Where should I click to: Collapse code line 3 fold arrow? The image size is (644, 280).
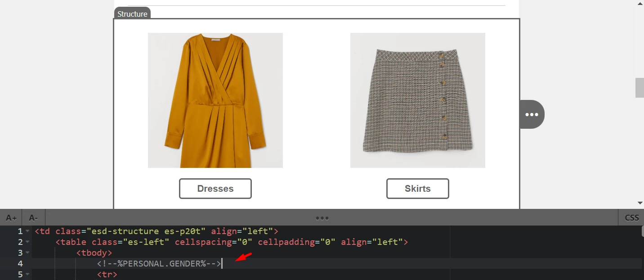[28, 253]
